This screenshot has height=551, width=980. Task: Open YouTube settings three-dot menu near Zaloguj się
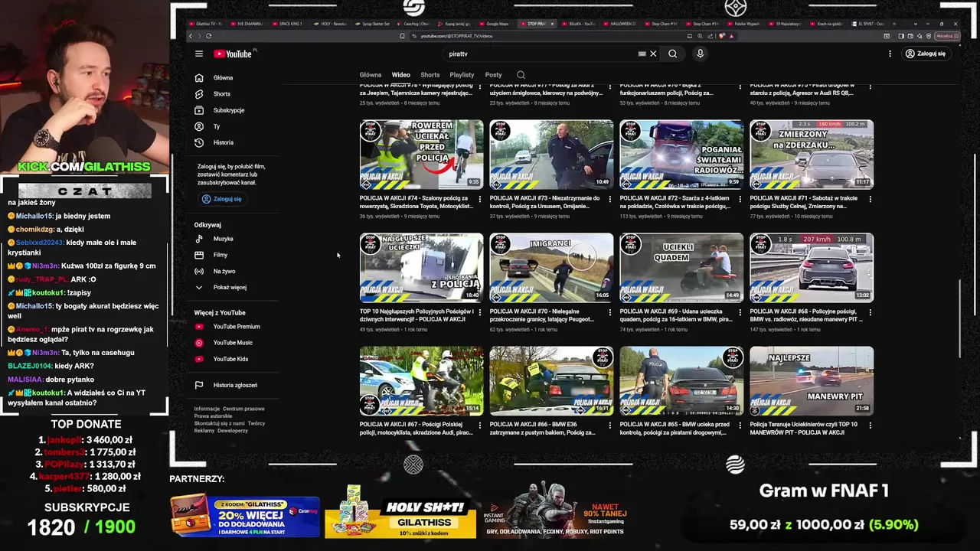click(890, 54)
